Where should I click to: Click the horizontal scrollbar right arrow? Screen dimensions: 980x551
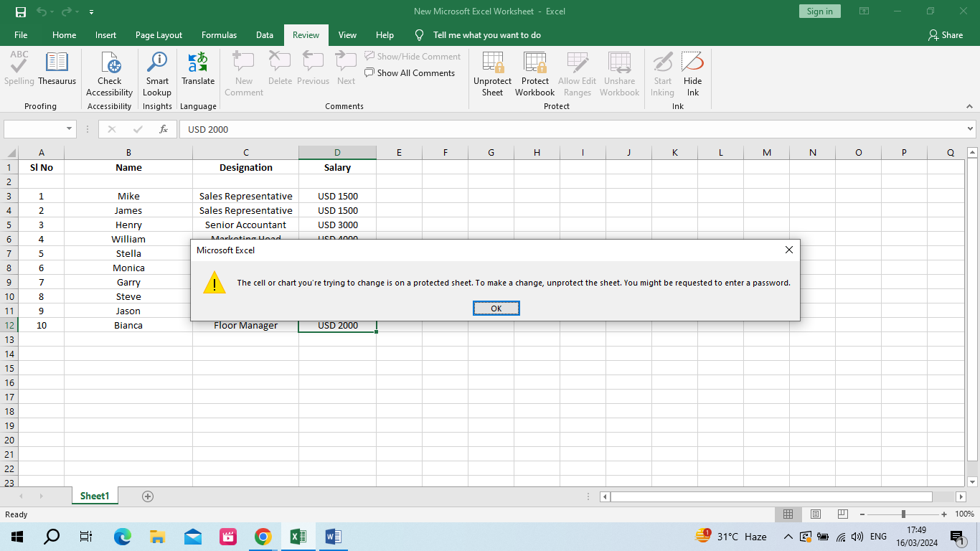click(x=961, y=496)
